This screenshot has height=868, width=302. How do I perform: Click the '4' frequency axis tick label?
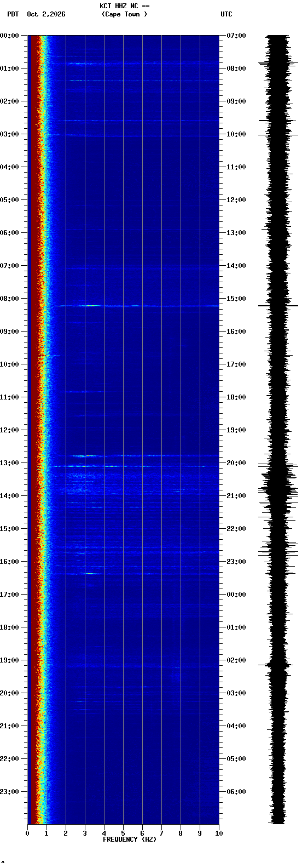104,833
